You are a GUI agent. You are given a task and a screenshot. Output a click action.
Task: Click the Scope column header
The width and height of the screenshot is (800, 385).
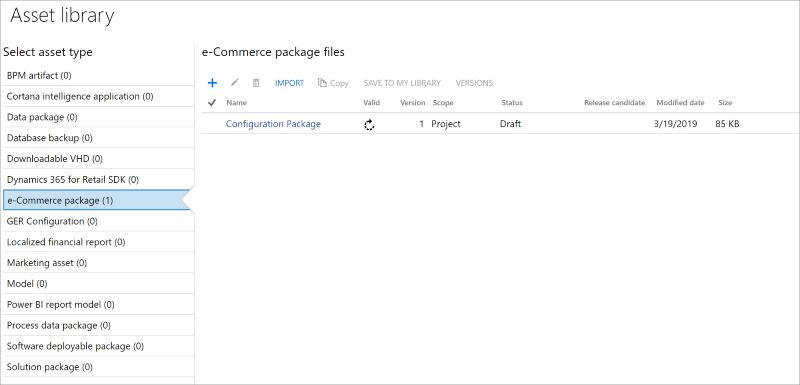click(443, 102)
